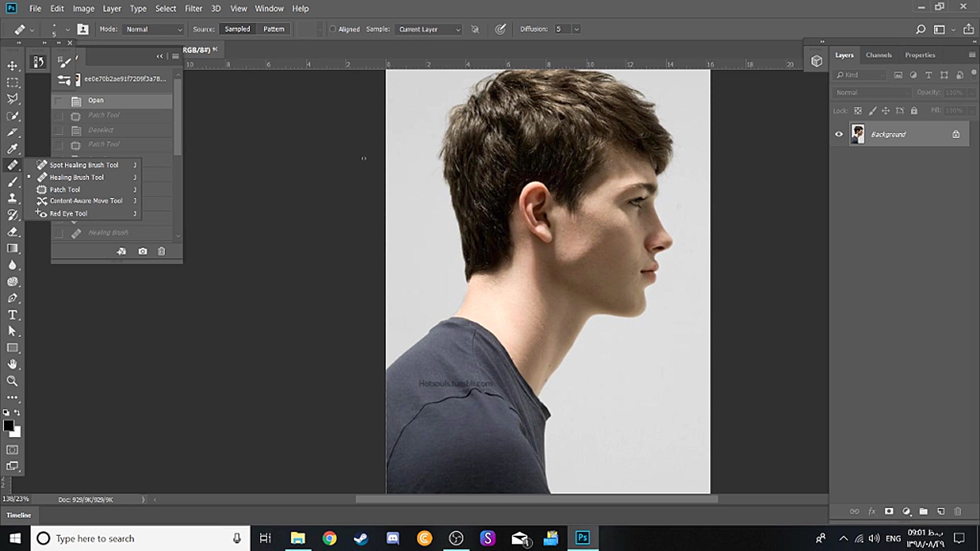
Task: Select the Zoom tool in toolbar
Action: pyautogui.click(x=12, y=381)
